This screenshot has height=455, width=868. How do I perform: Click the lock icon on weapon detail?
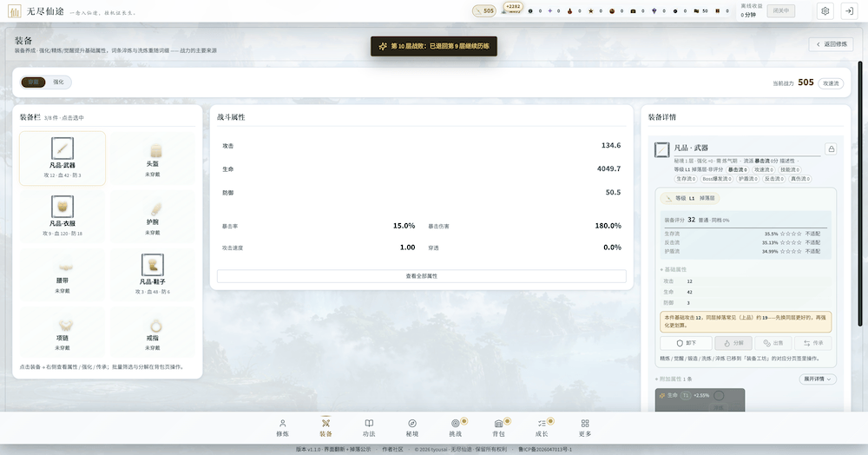click(831, 148)
